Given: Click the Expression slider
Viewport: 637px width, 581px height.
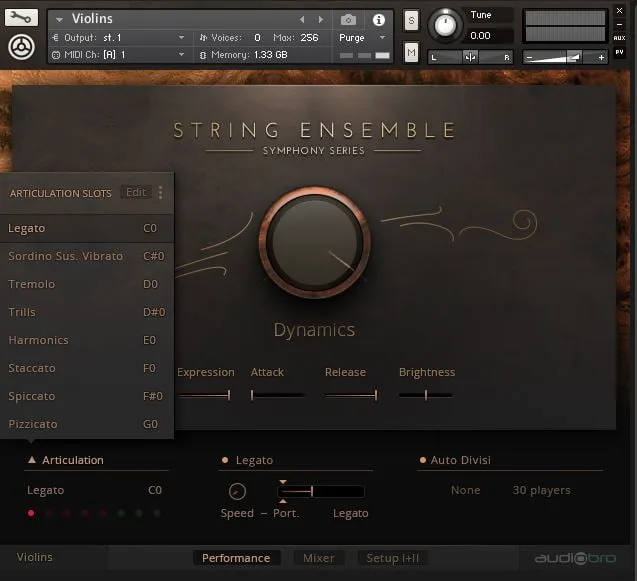Looking at the screenshot, I should [x=204, y=395].
